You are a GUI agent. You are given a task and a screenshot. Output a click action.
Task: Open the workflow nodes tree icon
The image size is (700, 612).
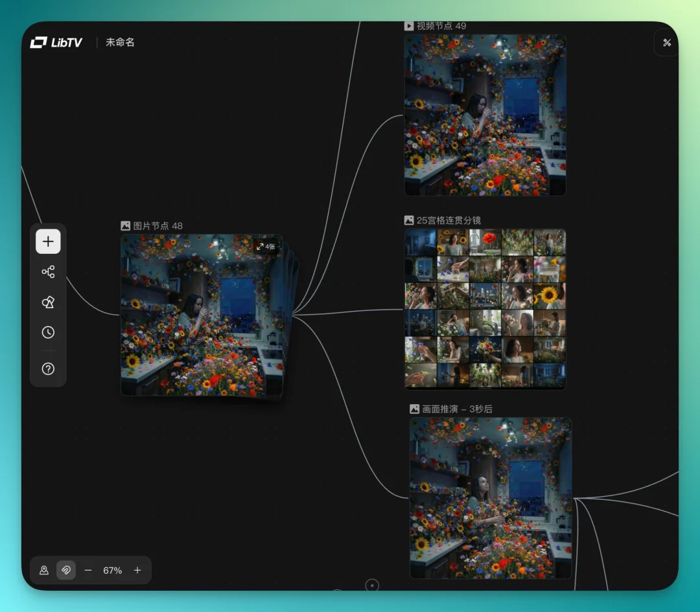pyautogui.click(x=48, y=272)
